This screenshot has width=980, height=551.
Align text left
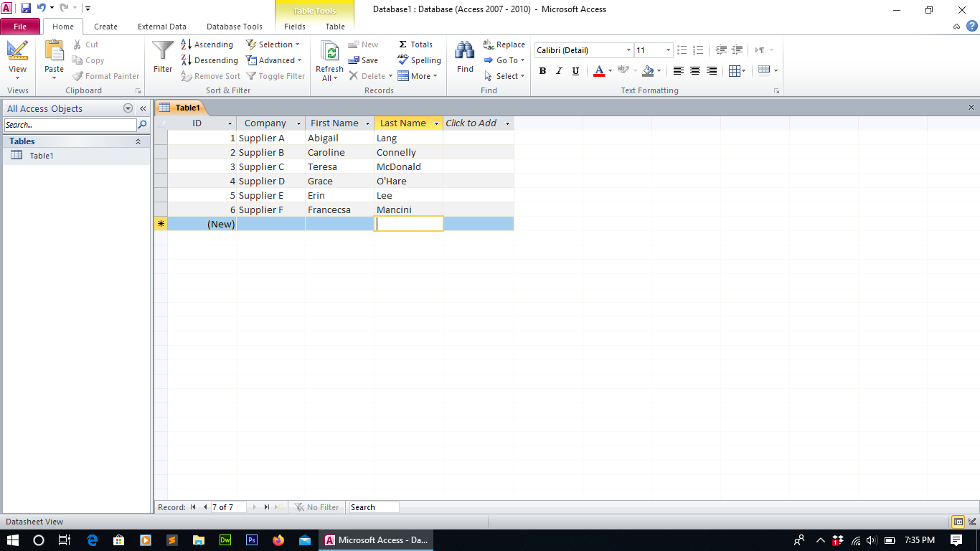point(678,71)
